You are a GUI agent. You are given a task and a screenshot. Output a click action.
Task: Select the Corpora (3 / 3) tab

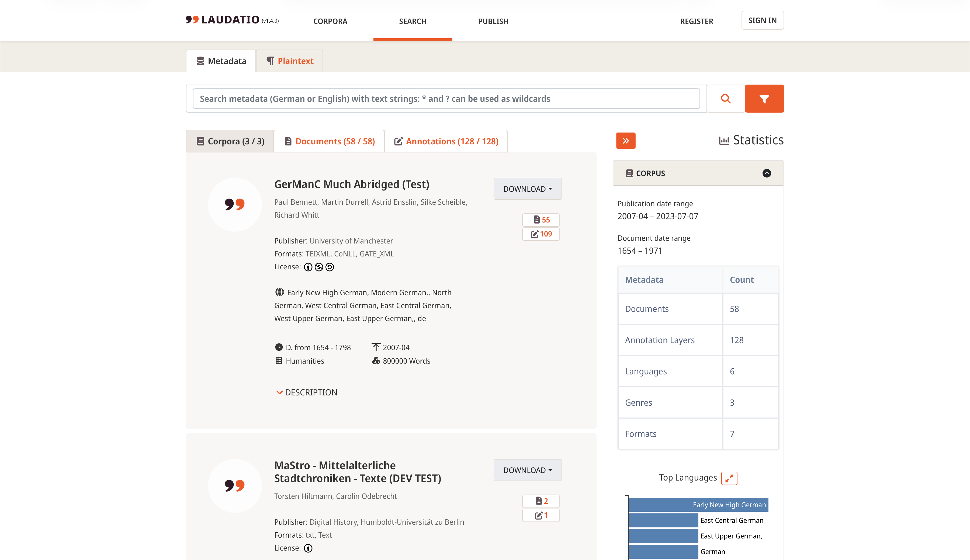(x=230, y=141)
